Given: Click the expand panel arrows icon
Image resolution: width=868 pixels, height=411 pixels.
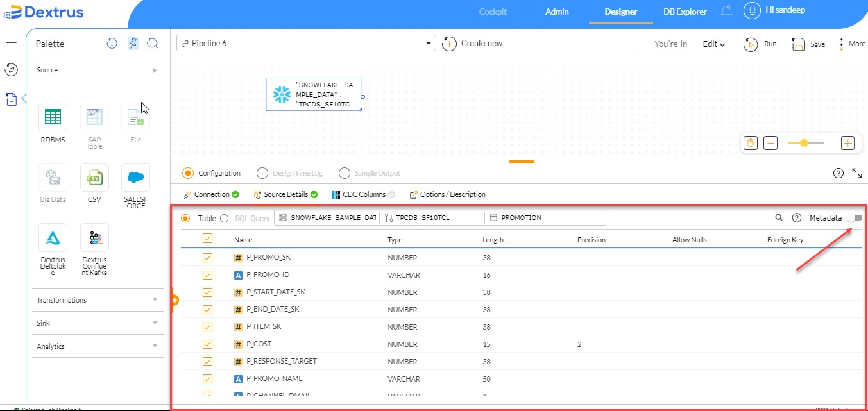Looking at the screenshot, I should click(x=857, y=173).
